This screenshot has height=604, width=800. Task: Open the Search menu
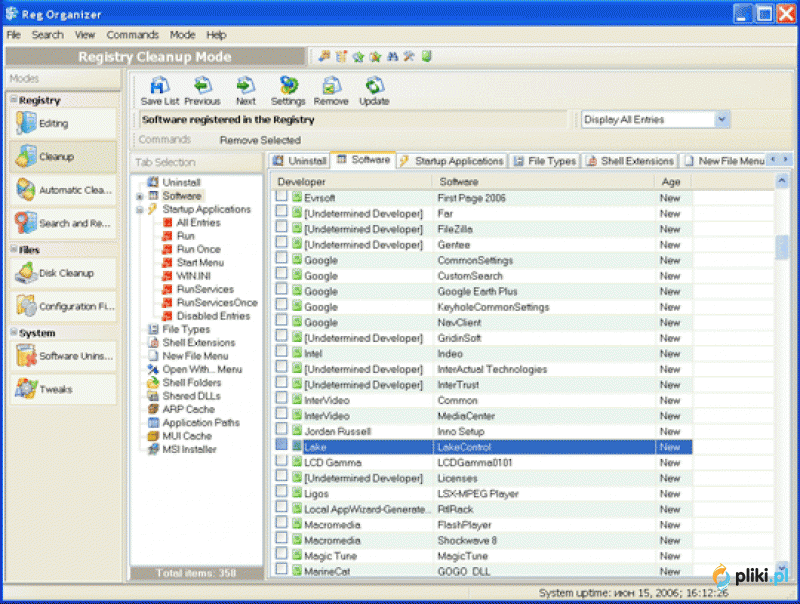(47, 35)
